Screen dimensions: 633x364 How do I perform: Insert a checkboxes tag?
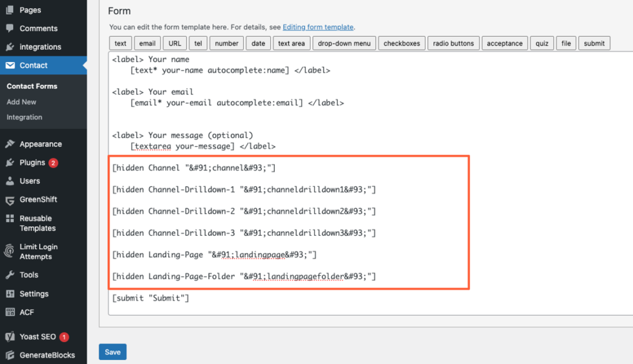[402, 43]
